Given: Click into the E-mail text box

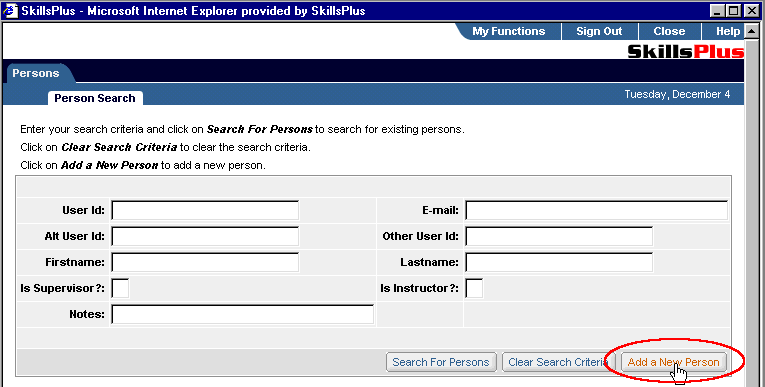Looking at the screenshot, I should coord(596,211).
